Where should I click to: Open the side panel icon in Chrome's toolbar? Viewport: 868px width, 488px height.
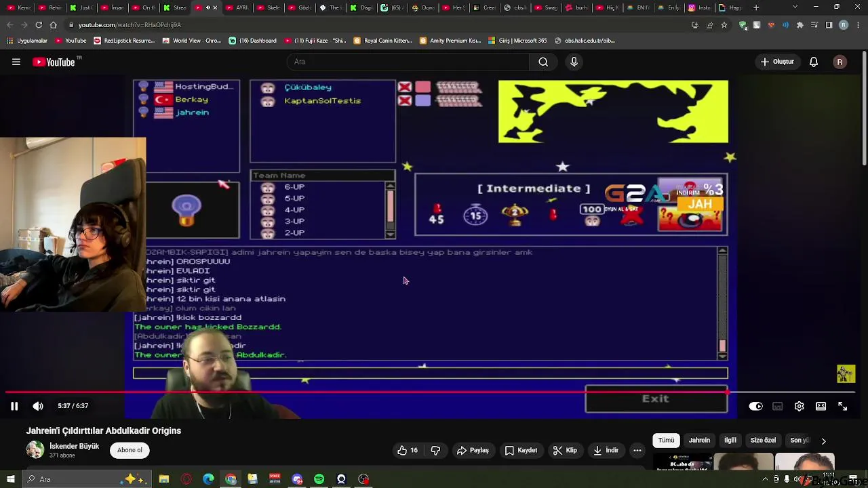click(x=829, y=25)
